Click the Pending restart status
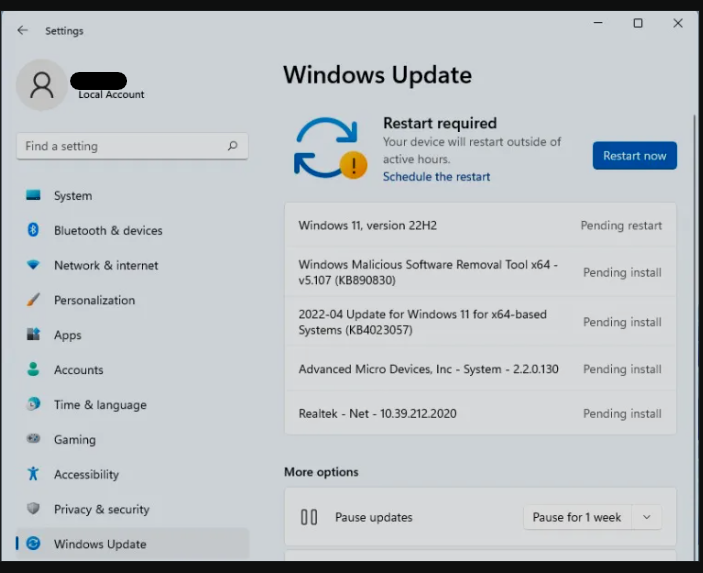Screen dimensions: 703x573 pyautogui.click(x=621, y=225)
